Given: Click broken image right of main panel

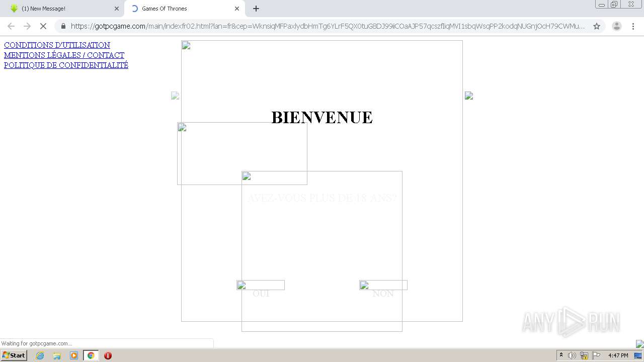Looking at the screenshot, I should (469, 96).
